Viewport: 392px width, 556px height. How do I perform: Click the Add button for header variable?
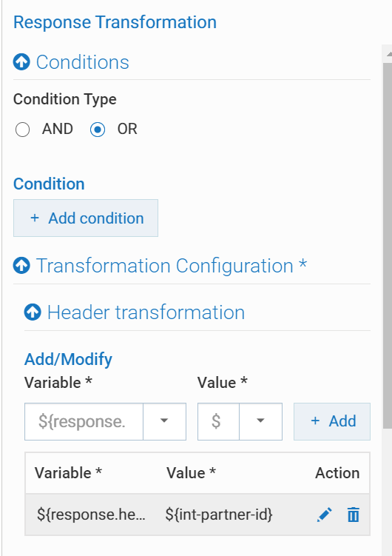(332, 421)
